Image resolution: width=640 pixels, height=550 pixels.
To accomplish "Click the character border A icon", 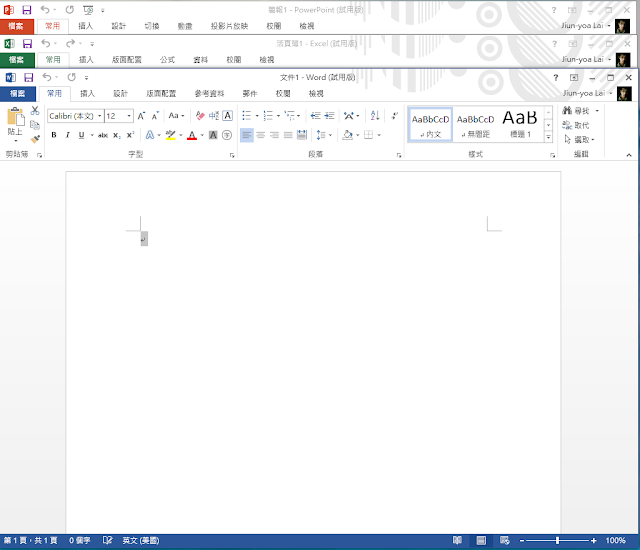I will tap(228, 116).
